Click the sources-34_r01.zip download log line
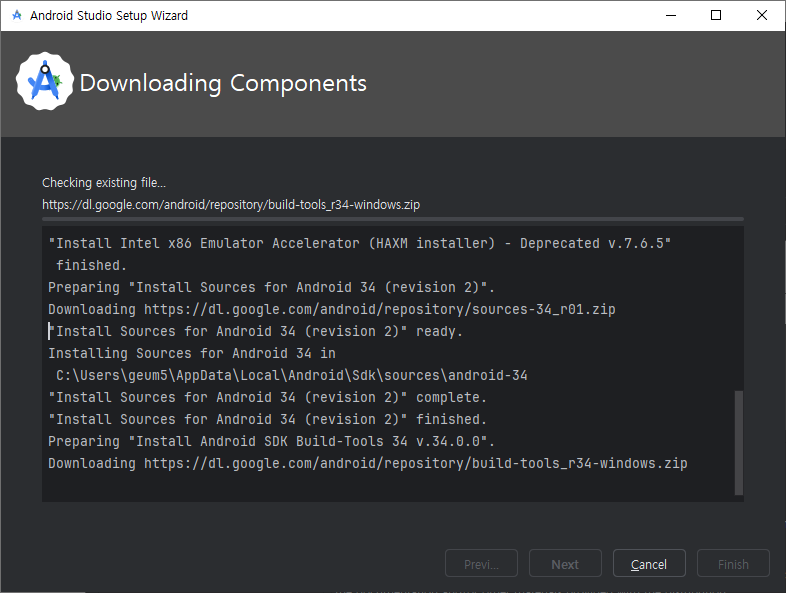Viewport: 786px width, 593px height. click(331, 309)
